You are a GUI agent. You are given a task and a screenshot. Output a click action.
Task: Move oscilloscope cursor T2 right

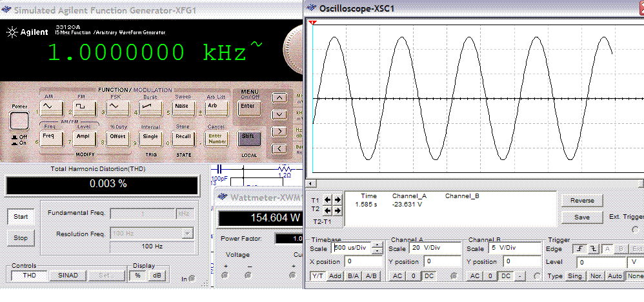click(x=337, y=211)
